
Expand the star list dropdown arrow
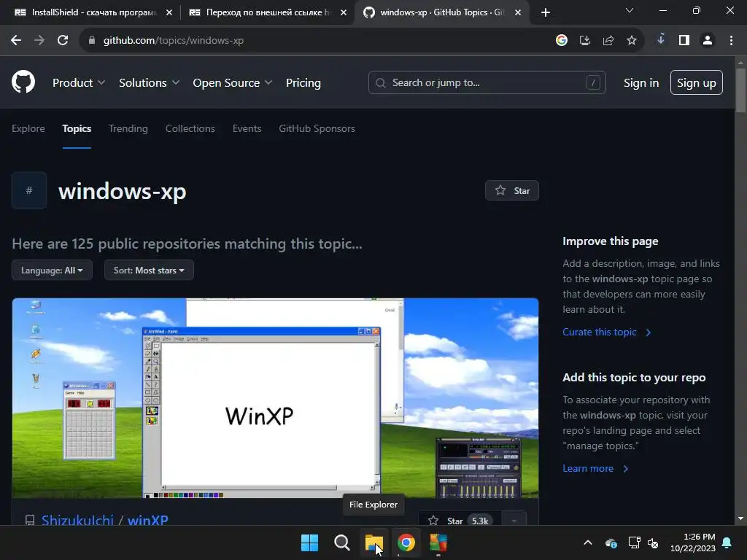pos(514,519)
